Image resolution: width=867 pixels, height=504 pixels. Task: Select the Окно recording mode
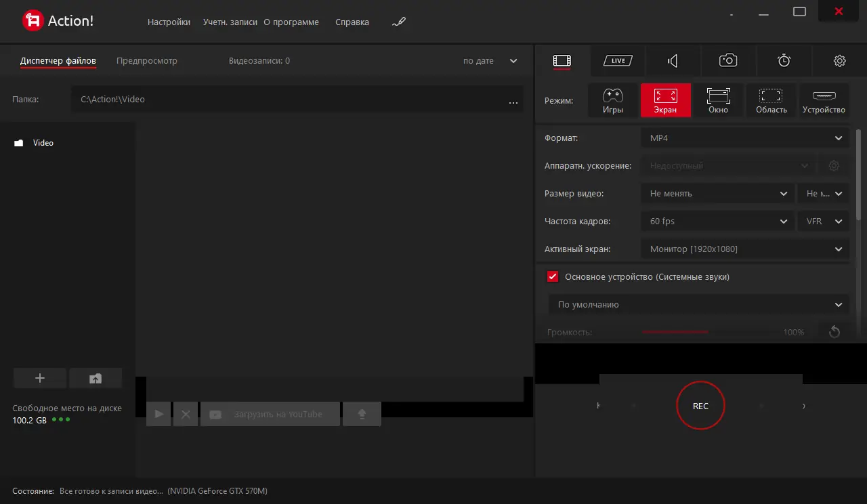tap(719, 100)
